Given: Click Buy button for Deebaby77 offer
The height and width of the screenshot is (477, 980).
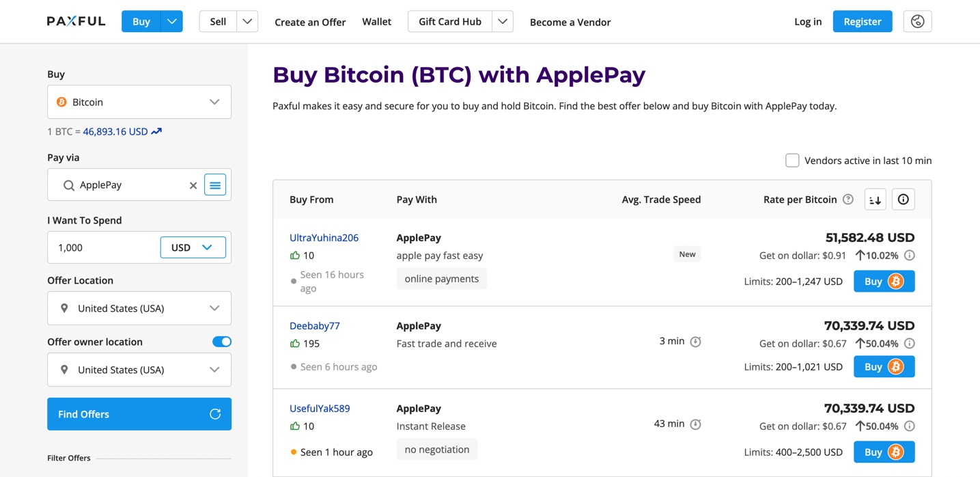Looking at the screenshot, I should pyautogui.click(x=884, y=367).
